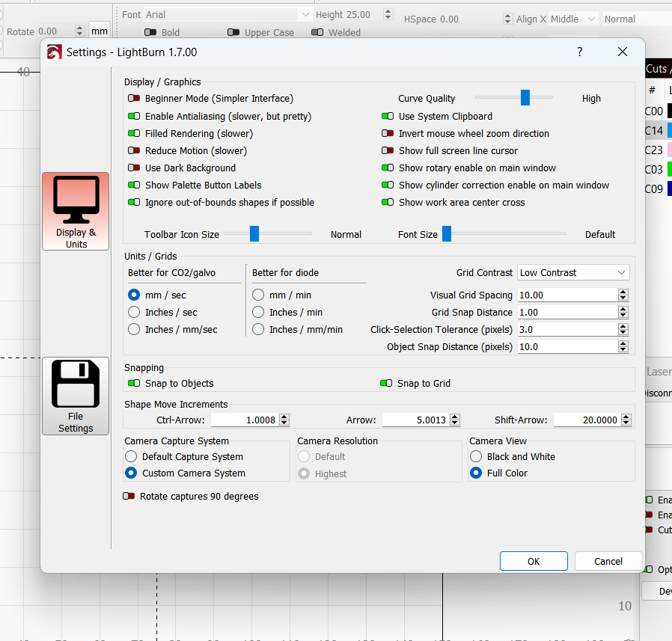This screenshot has width=672, height=641.
Task: Click the mm units button in main toolbar
Action: point(100,31)
